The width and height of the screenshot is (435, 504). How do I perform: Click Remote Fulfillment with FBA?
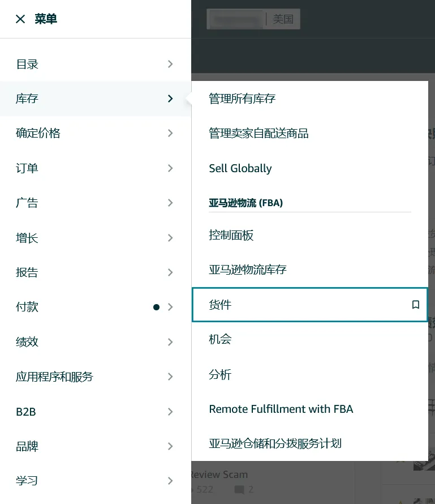[281, 408]
